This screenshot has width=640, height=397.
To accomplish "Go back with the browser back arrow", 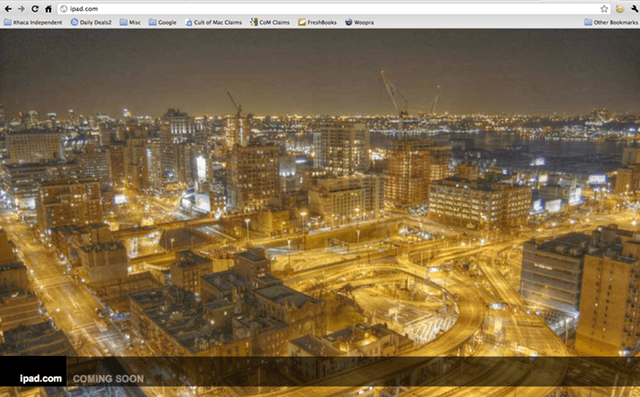I will [x=8, y=9].
